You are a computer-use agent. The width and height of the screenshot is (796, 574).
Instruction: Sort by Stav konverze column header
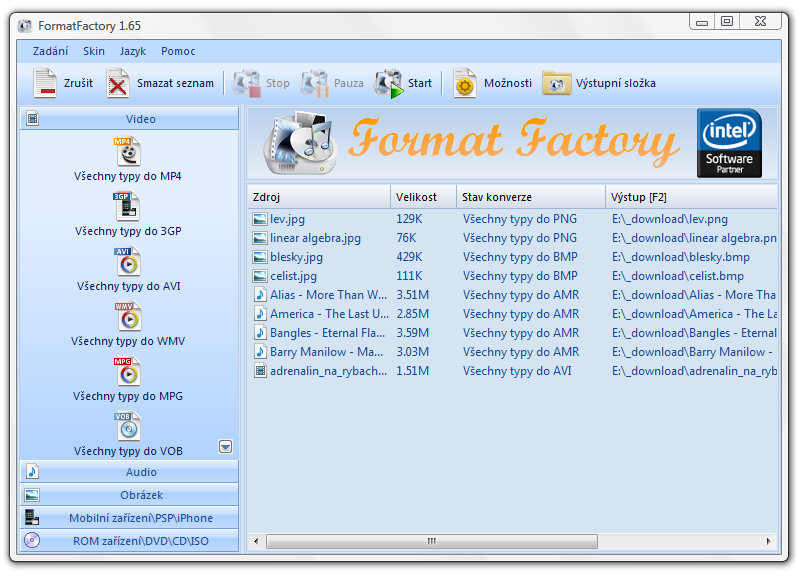click(530, 197)
